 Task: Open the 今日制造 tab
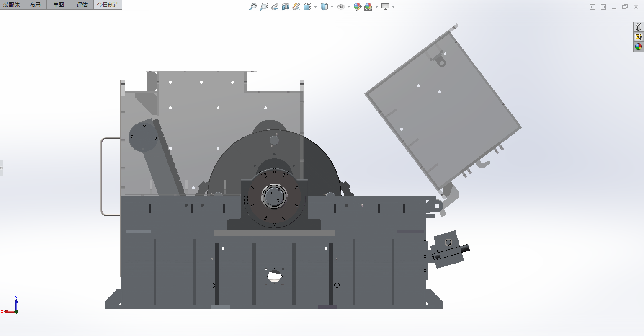pyautogui.click(x=108, y=5)
